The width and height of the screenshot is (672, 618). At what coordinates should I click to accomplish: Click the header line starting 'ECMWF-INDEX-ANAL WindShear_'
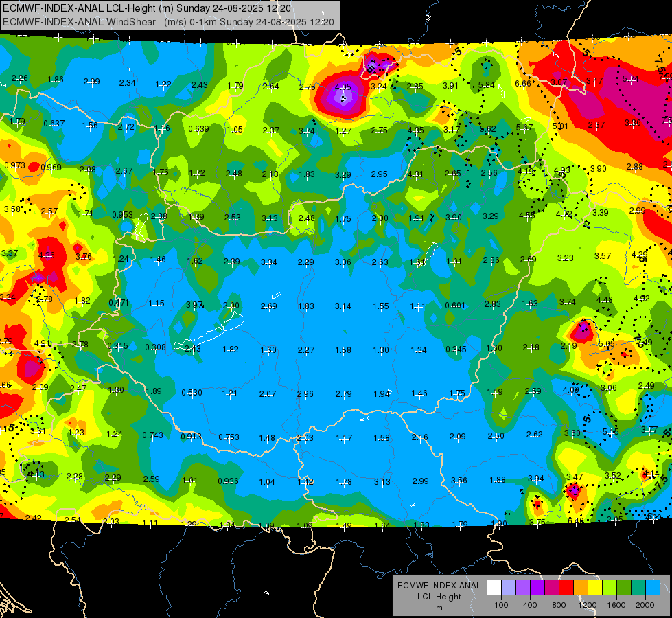168,22
